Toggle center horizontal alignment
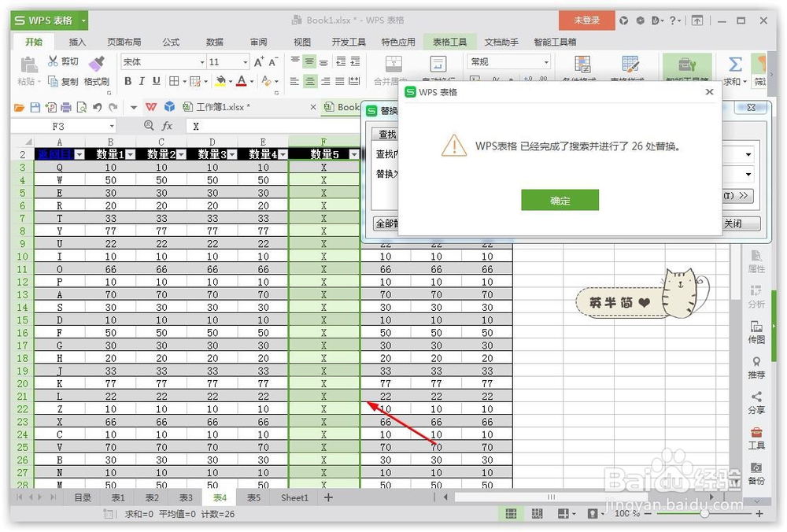 click(309, 81)
